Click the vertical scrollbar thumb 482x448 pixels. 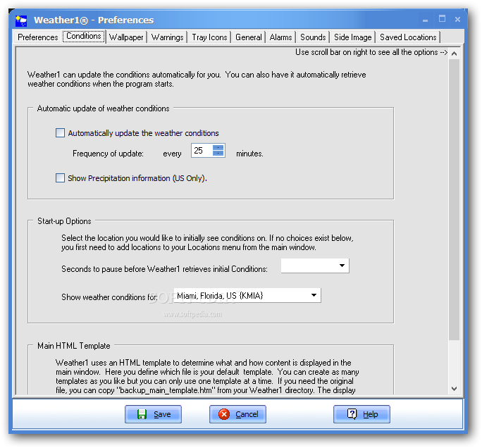[x=454, y=200]
